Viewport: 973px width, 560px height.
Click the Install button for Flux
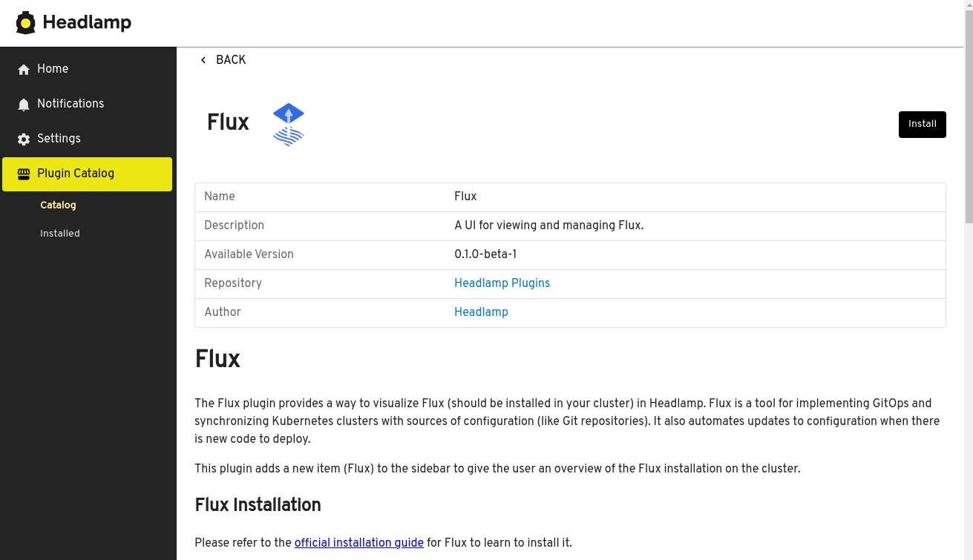click(x=922, y=124)
